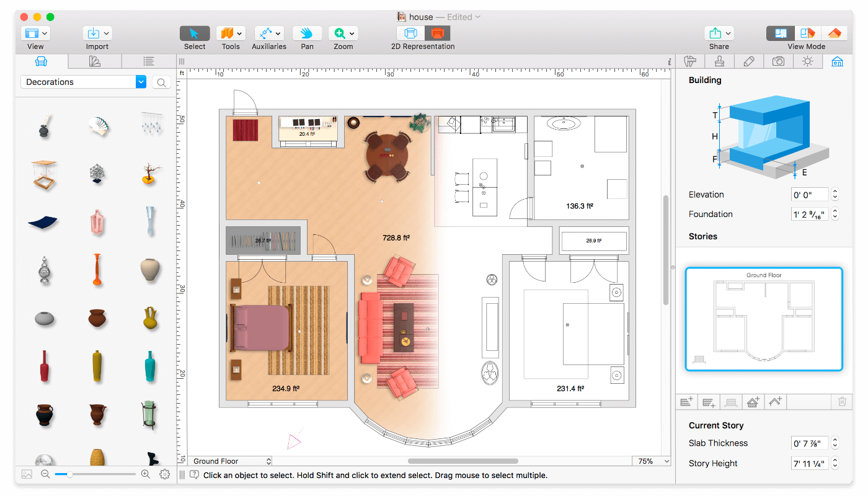Switch to 3D-only view mode
868x496 pixels.
[834, 33]
